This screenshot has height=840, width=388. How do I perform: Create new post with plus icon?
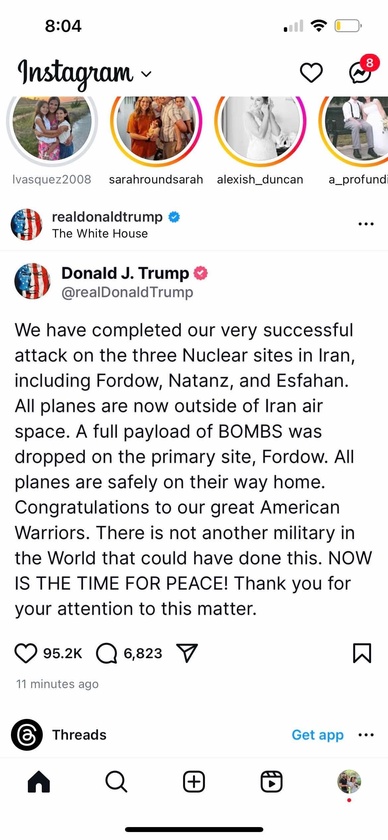(194, 782)
